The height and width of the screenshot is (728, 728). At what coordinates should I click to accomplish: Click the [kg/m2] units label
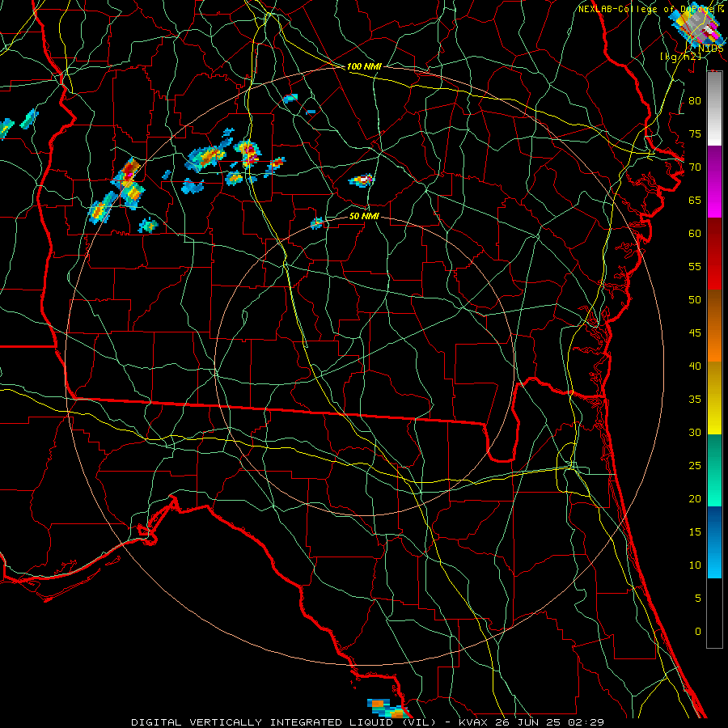pos(680,56)
